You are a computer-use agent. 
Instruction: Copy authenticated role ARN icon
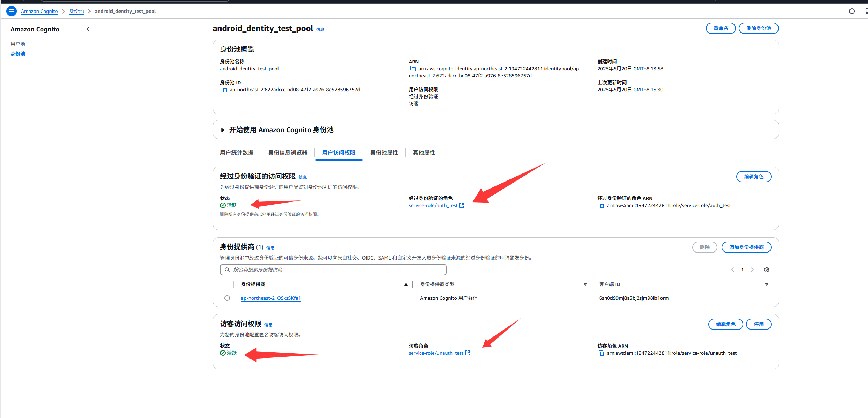(601, 206)
